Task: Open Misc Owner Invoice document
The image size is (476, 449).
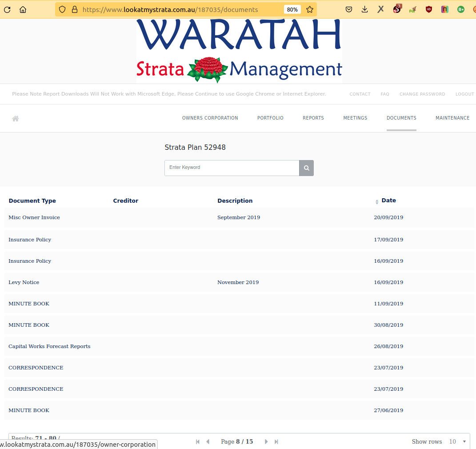Action: click(x=34, y=217)
